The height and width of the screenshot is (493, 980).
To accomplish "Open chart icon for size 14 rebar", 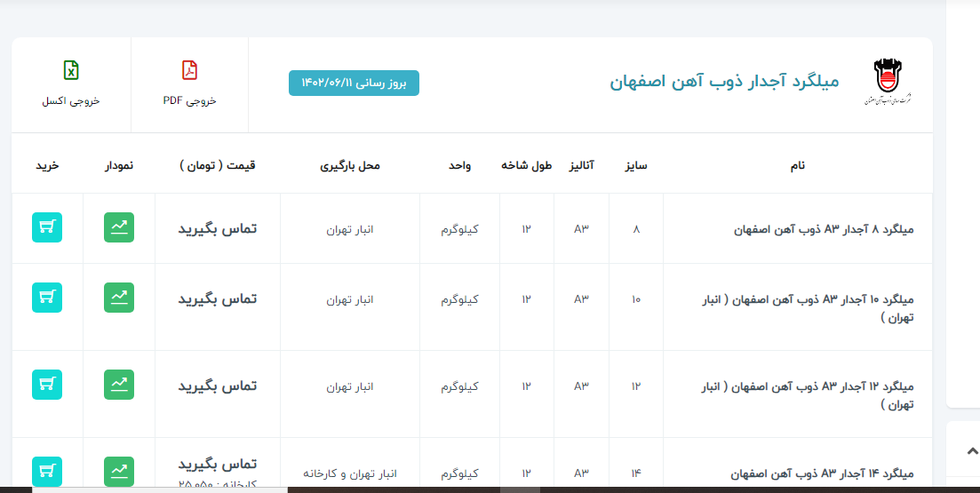I will click(118, 471).
